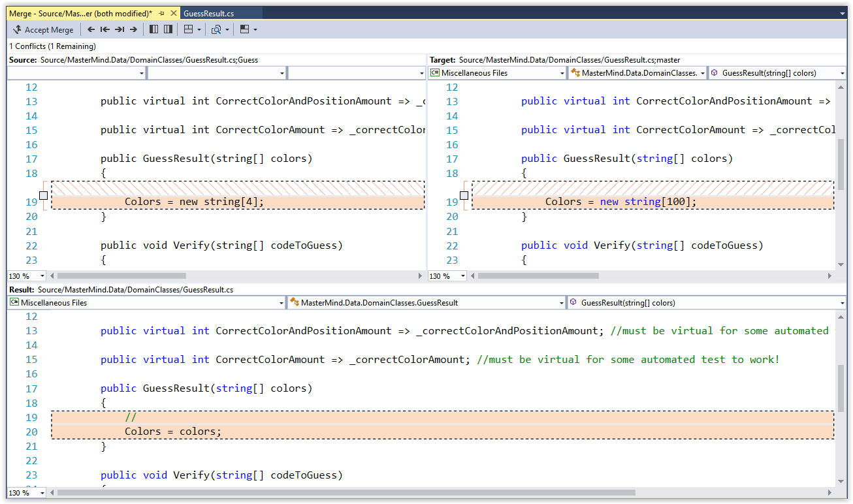Viewport: 853px width, 504px height.
Task: Close the Merge document tab
Action: click(x=173, y=13)
